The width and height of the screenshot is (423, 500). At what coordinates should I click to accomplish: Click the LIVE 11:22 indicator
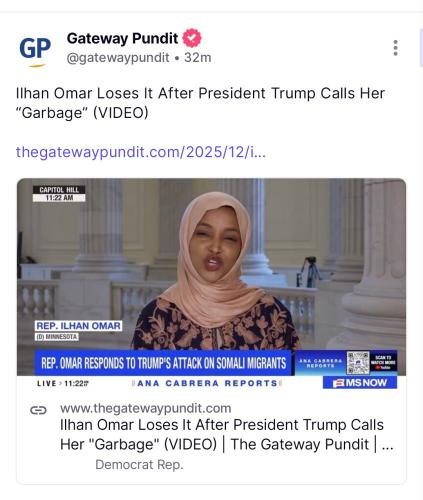point(63,383)
